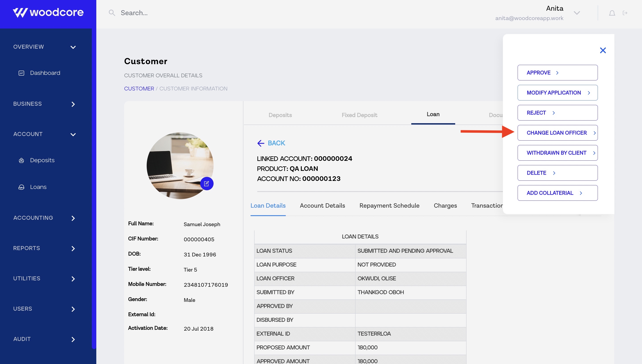Open Loans from sidebar
Image resolution: width=642 pixels, height=364 pixels.
point(38,187)
